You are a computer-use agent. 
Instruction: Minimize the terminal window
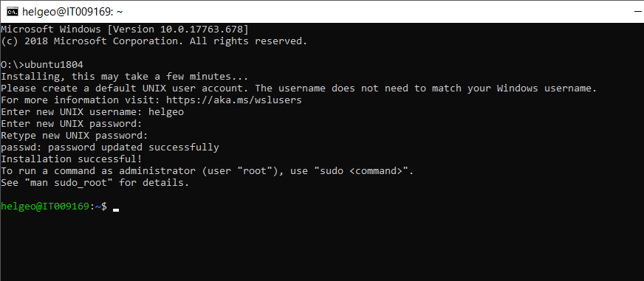point(639,12)
